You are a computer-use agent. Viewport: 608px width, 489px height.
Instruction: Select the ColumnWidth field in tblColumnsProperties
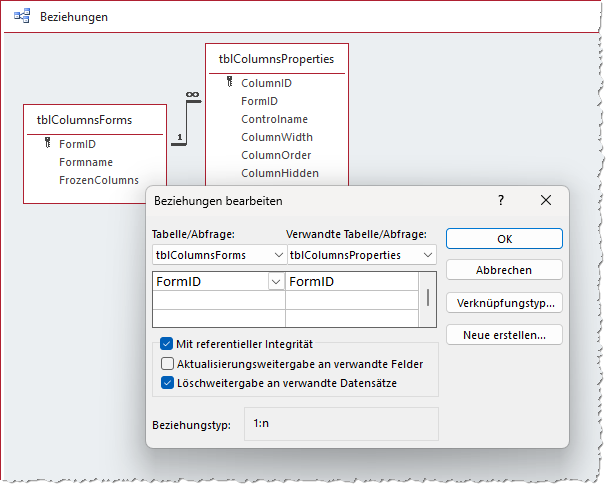[276, 137]
